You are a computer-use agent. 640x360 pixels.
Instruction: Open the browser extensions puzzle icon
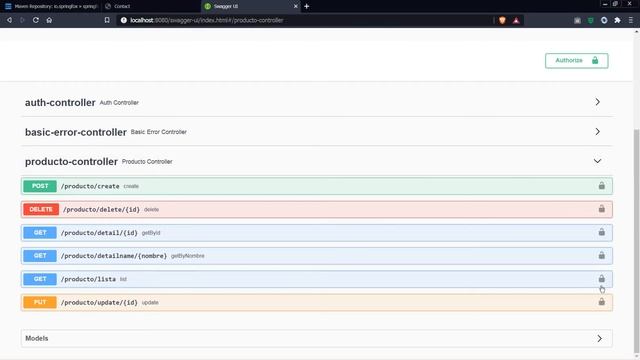click(617, 20)
